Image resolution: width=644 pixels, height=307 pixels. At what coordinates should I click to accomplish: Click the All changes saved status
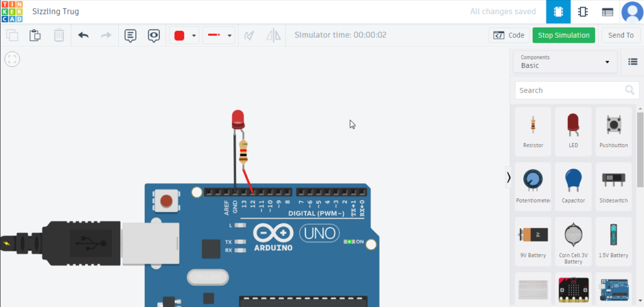click(x=502, y=11)
